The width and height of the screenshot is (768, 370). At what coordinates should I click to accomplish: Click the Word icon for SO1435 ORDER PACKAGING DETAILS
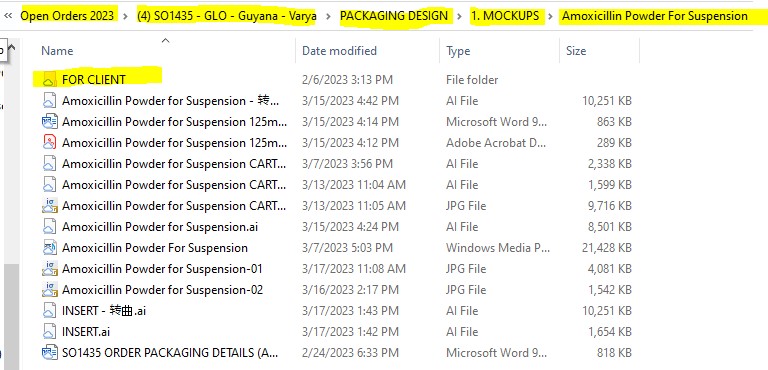coord(50,353)
